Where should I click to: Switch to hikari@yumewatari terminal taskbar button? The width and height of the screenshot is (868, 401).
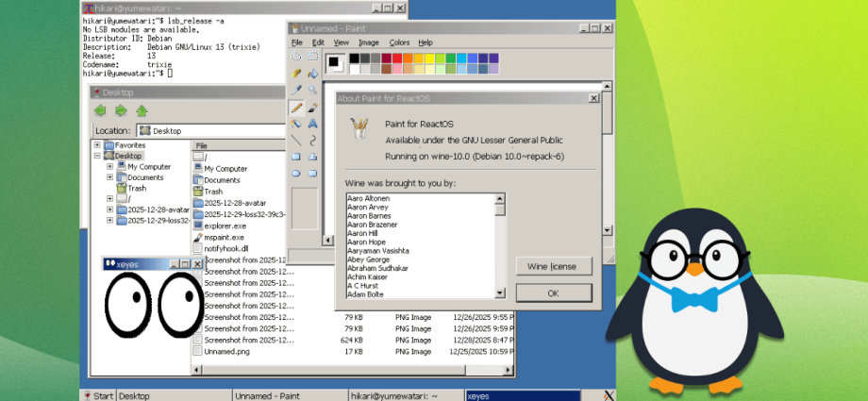[407, 395]
